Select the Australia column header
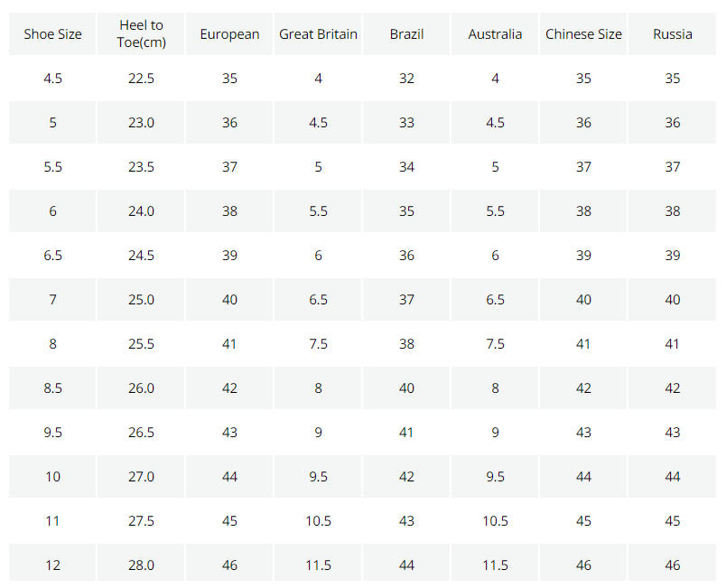 (495, 33)
